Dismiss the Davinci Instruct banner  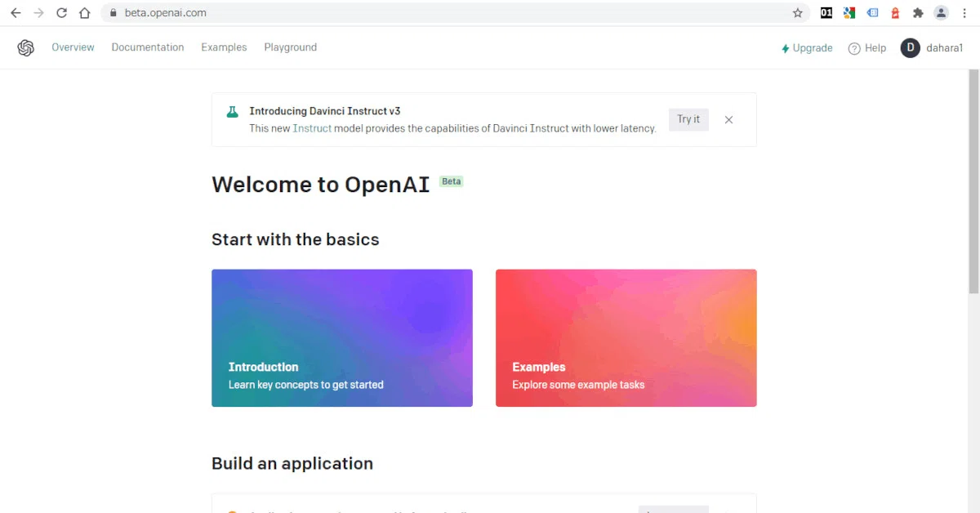pyautogui.click(x=729, y=120)
